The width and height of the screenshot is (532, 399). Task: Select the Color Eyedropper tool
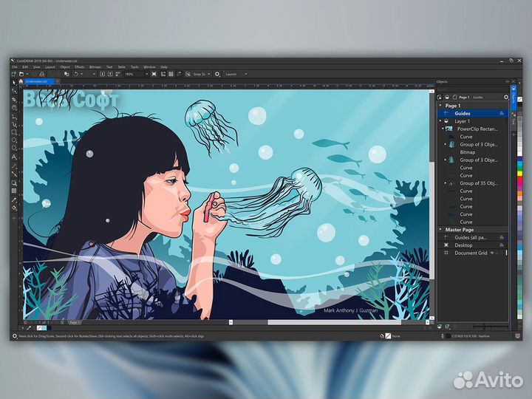coord(14,200)
